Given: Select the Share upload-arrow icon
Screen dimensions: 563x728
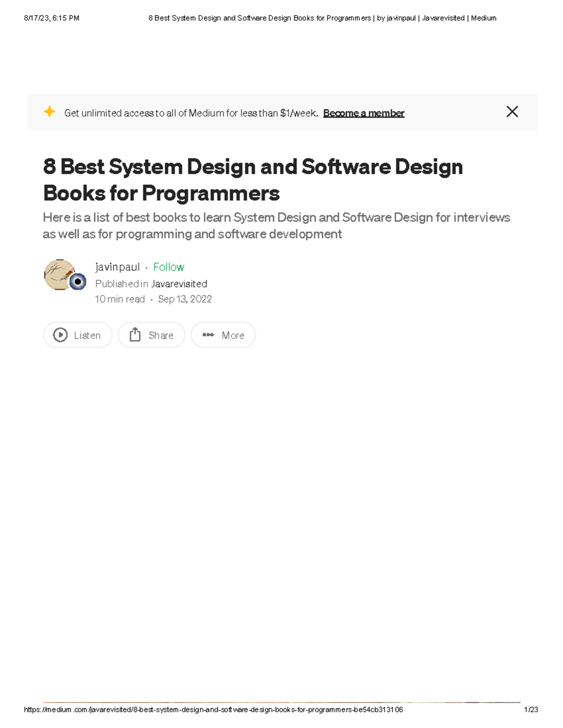Looking at the screenshot, I should [135, 334].
